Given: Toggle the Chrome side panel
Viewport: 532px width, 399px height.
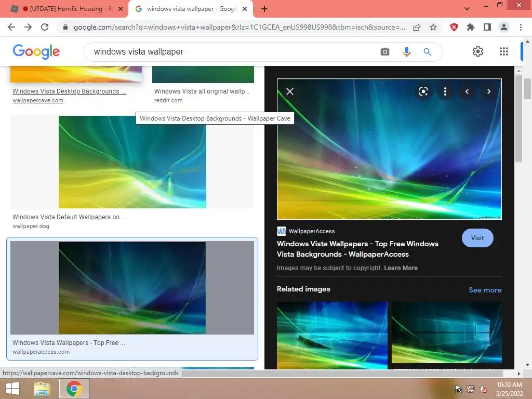Looking at the screenshot, I should tap(487, 27).
